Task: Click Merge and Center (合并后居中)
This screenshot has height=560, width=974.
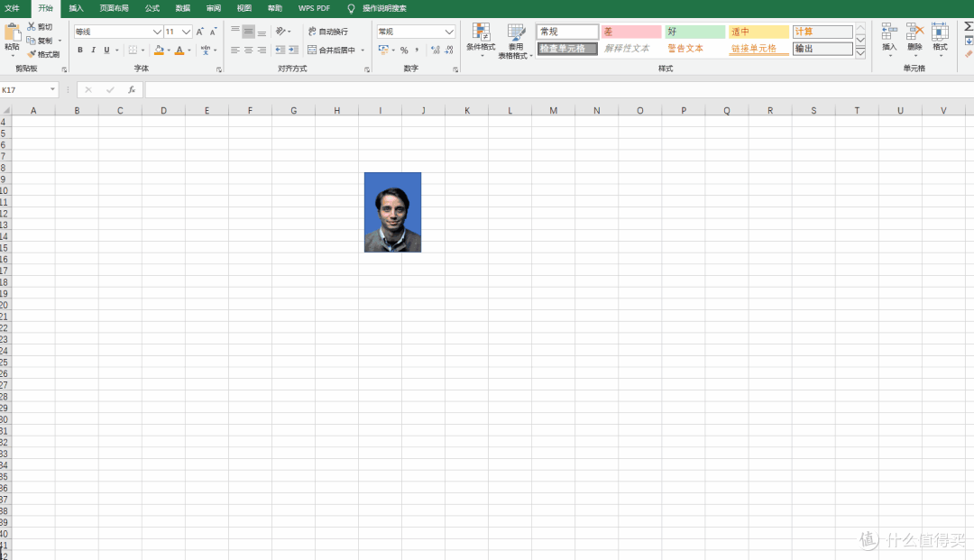Action: (x=332, y=50)
